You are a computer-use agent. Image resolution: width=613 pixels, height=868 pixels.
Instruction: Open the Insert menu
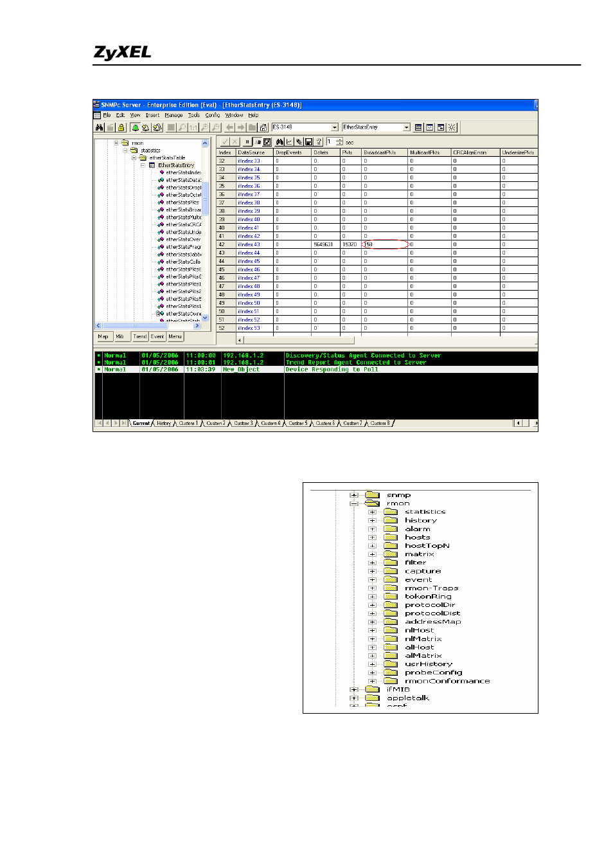coord(152,115)
